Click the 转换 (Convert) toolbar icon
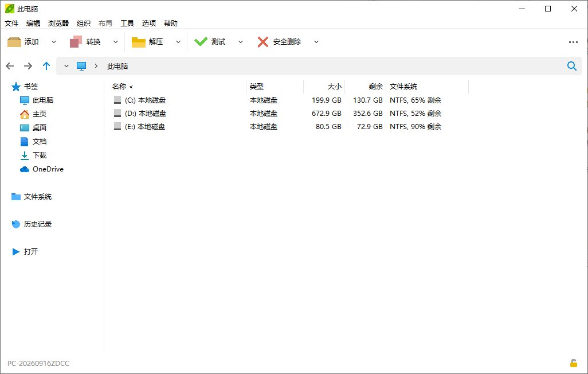 click(76, 42)
